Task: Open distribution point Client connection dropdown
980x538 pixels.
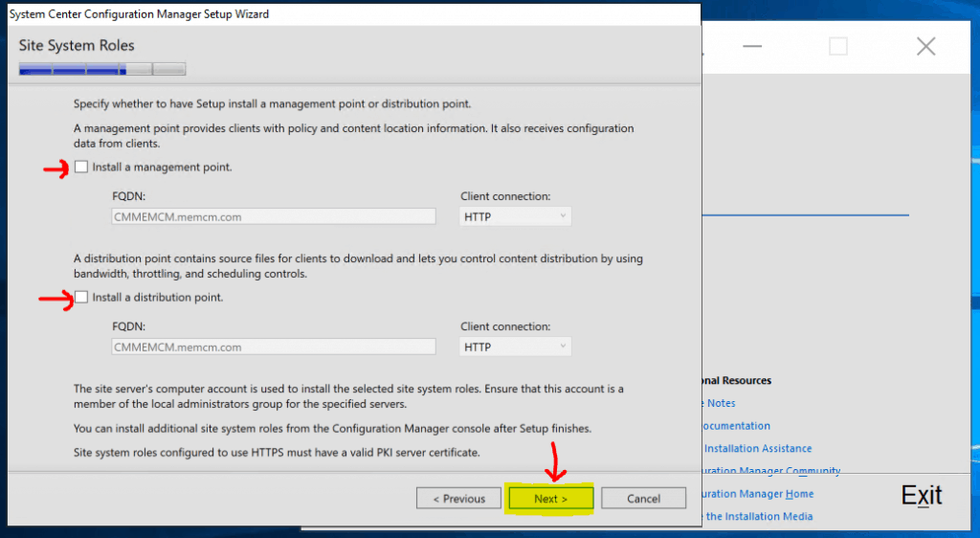Action: click(515, 347)
